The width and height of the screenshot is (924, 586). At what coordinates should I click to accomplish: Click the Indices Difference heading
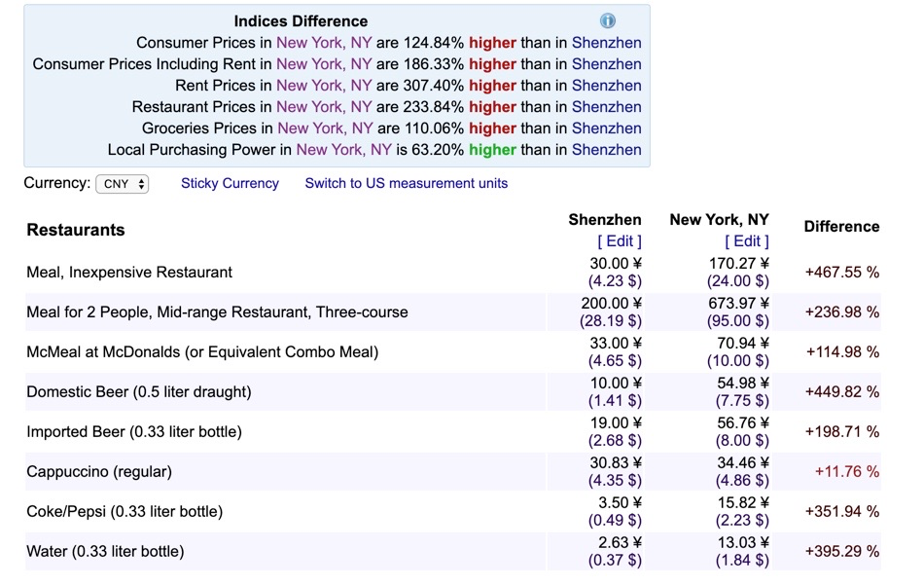click(301, 21)
